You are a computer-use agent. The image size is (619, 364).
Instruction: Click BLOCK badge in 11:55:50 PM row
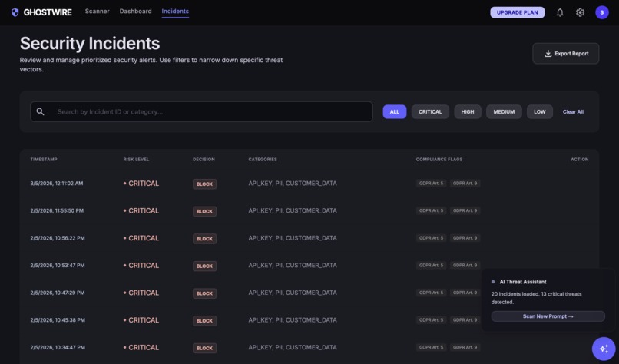204,211
